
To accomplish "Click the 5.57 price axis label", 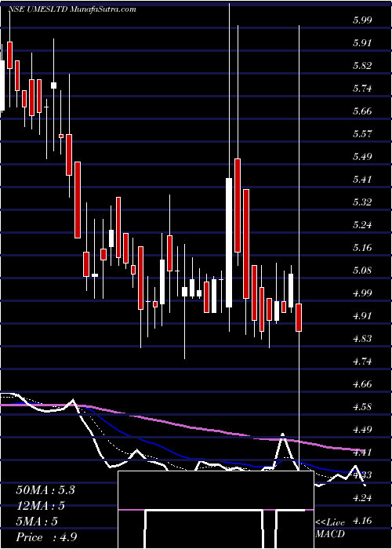I will click(362, 134).
